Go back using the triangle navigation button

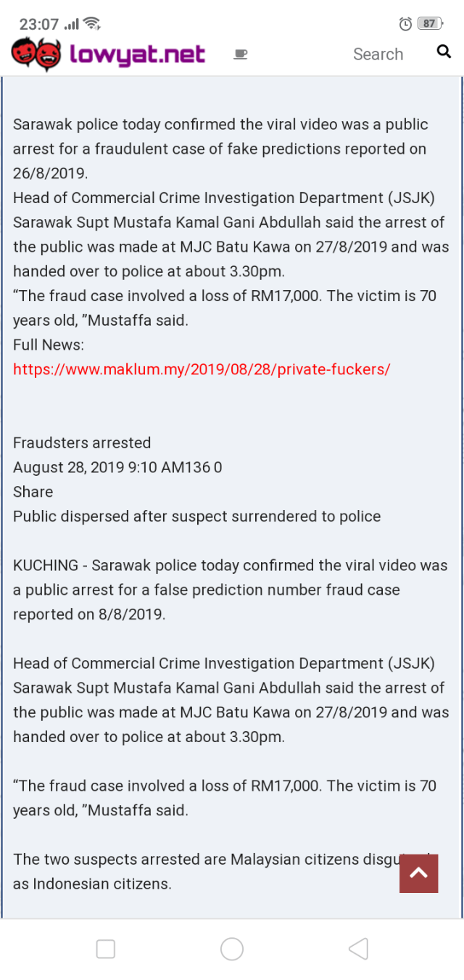[358, 949]
